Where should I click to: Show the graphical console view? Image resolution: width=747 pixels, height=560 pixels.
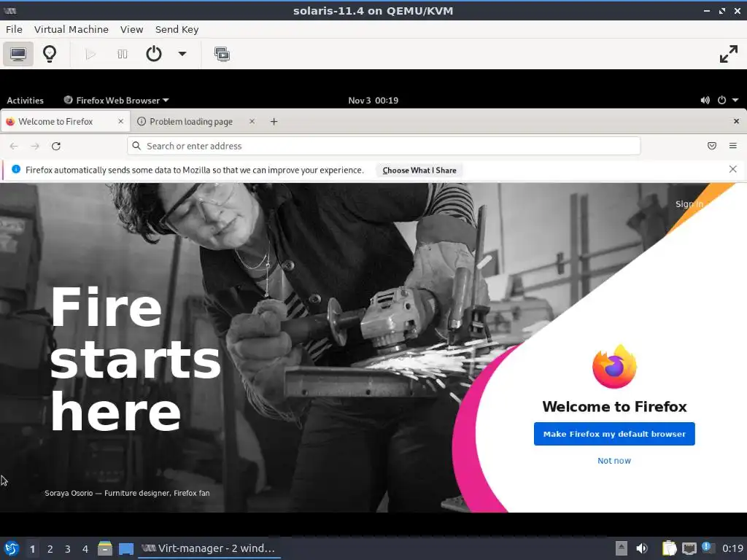tap(18, 54)
